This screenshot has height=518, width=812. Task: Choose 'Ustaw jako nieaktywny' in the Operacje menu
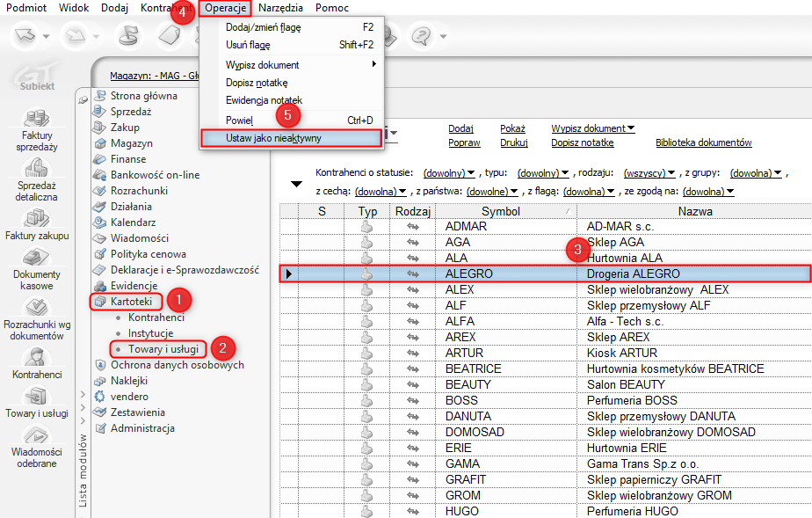(292, 138)
